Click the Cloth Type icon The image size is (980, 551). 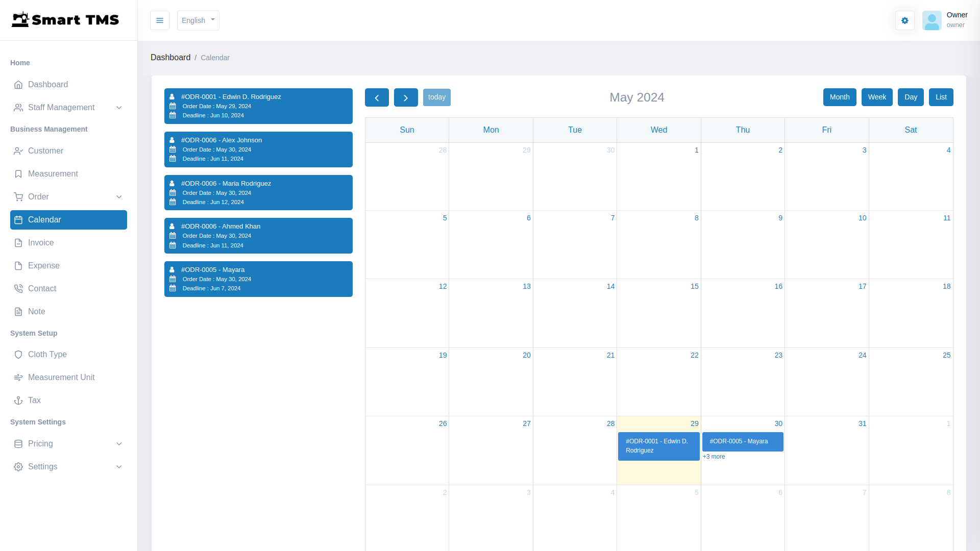(18, 354)
